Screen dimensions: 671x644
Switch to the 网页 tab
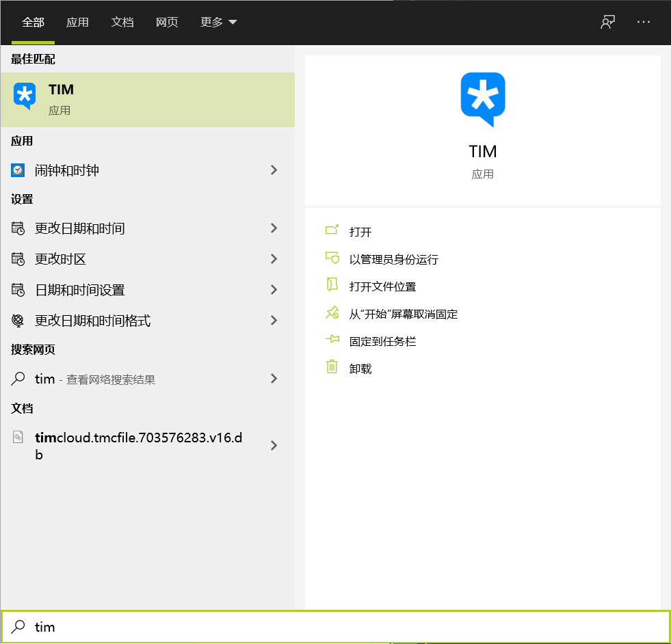coord(167,23)
